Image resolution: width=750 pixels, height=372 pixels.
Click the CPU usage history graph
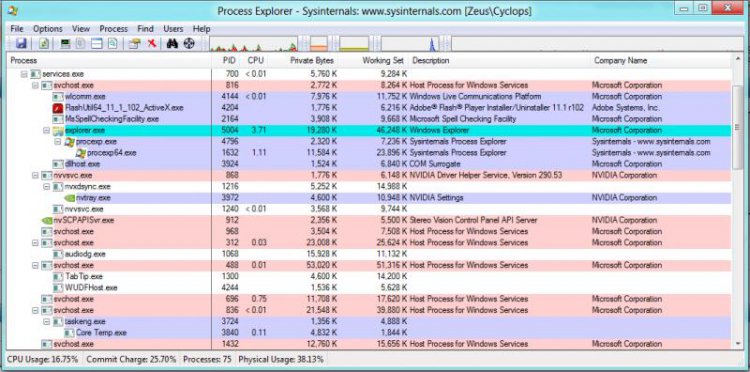[254, 44]
